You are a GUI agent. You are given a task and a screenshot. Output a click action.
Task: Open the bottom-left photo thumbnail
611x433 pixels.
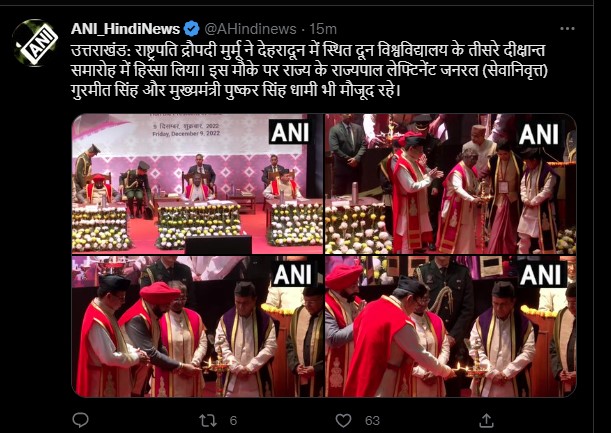(x=198, y=326)
